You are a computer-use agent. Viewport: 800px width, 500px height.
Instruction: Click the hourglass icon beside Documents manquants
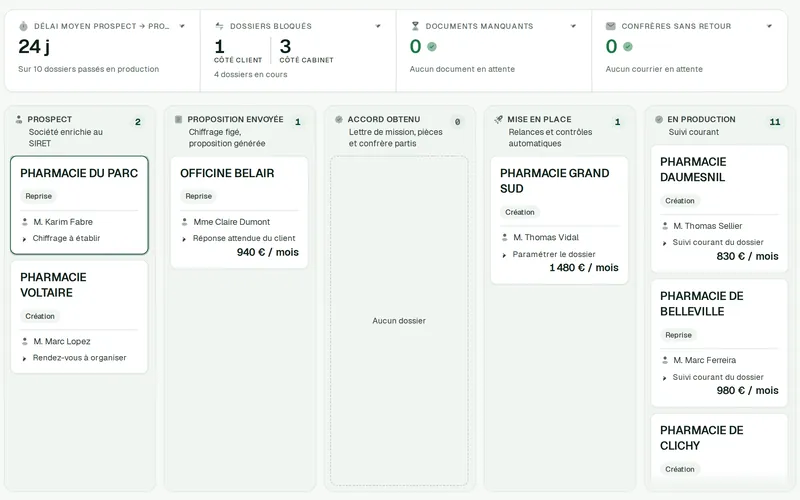point(415,26)
